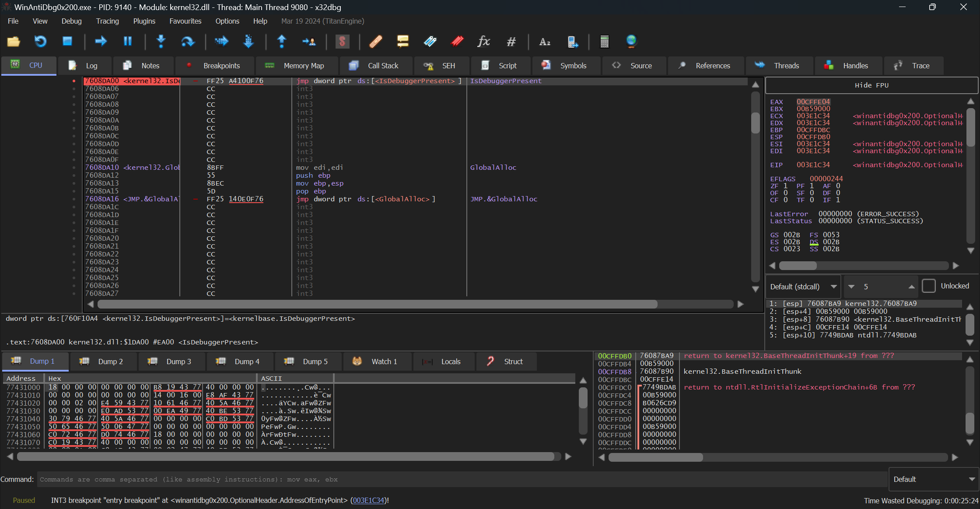Step over using the curved arrow icon
980x509 pixels.
(x=188, y=42)
